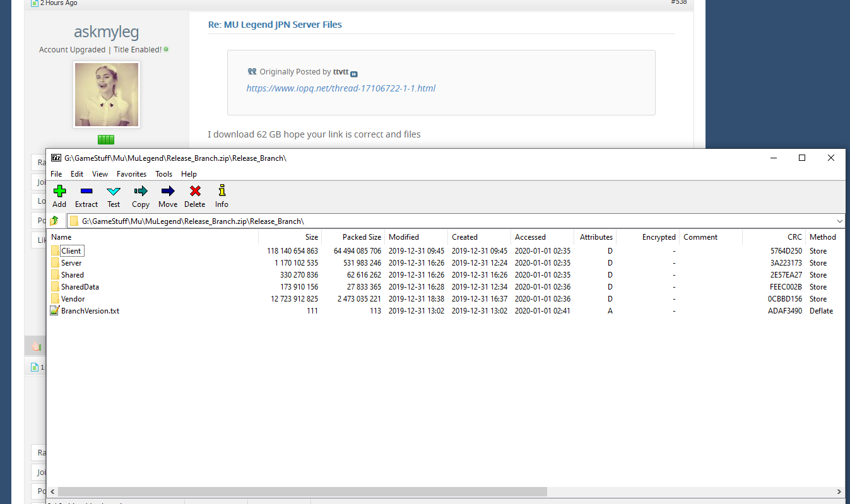850x504 pixels.
Task: Click the SharedData folder icon
Action: 55,287
